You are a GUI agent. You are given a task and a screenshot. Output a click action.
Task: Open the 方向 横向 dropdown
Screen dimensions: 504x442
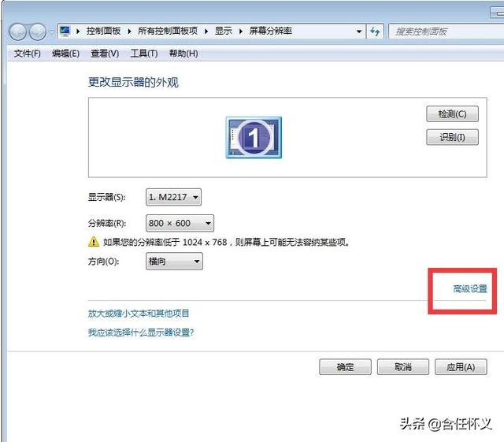point(174,262)
